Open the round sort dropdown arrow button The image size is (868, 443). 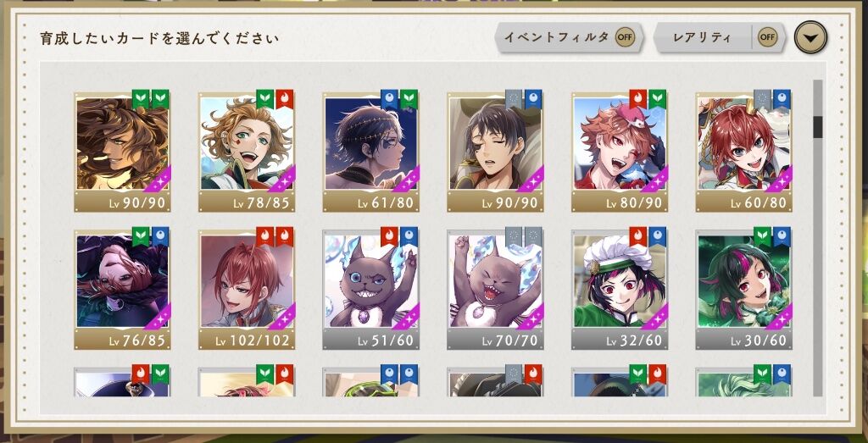(x=810, y=38)
